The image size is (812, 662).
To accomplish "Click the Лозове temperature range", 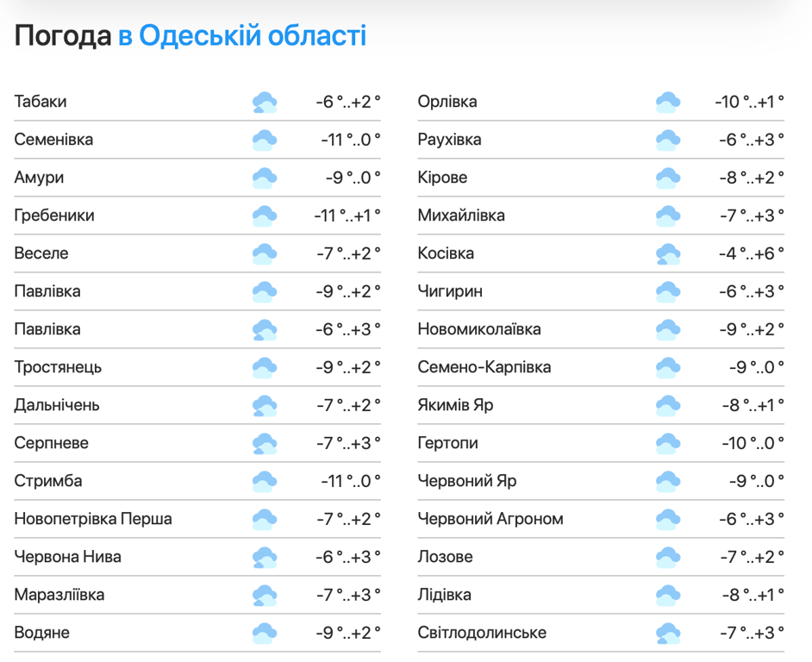I will coord(752,557).
